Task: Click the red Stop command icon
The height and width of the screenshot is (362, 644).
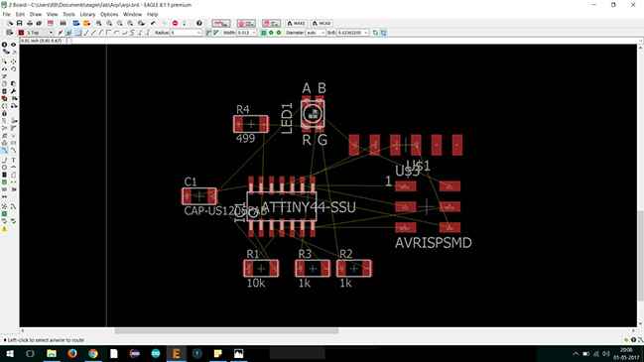Action: click(x=175, y=24)
